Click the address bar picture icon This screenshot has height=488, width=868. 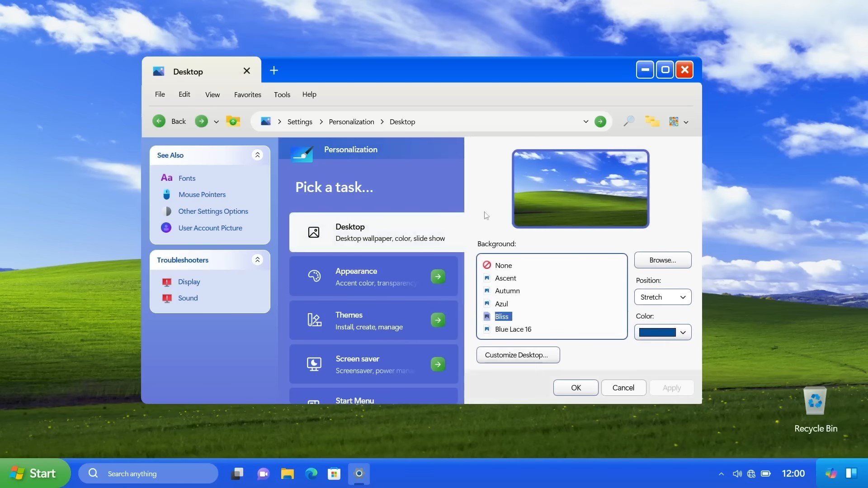(266, 121)
